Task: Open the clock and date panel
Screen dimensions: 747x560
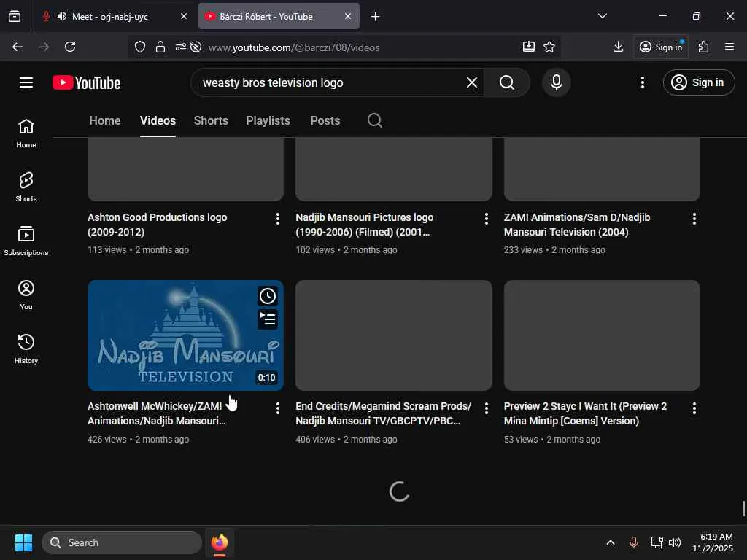Action: click(x=713, y=542)
